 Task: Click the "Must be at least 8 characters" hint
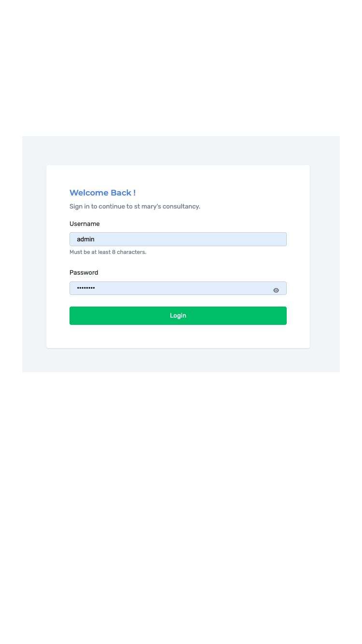tap(108, 252)
